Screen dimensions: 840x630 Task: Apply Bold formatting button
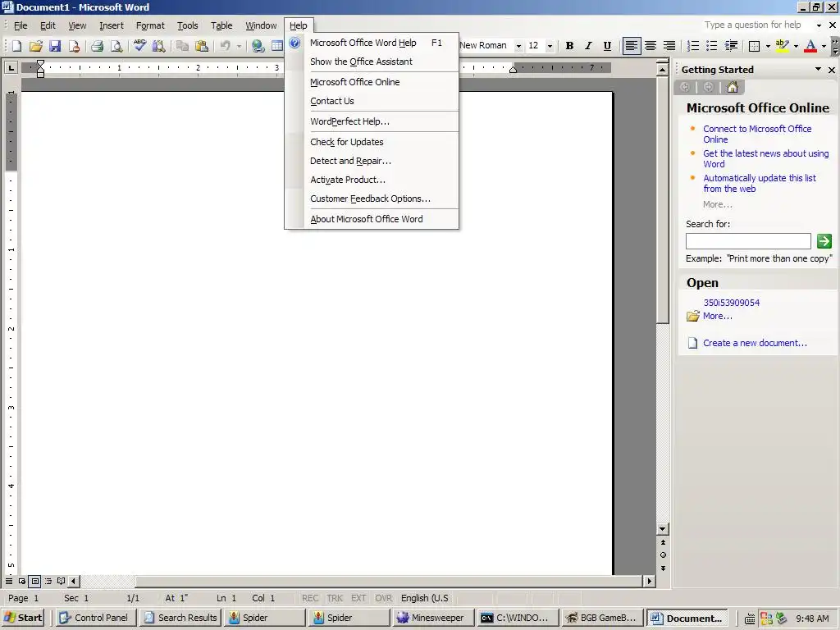tap(569, 46)
